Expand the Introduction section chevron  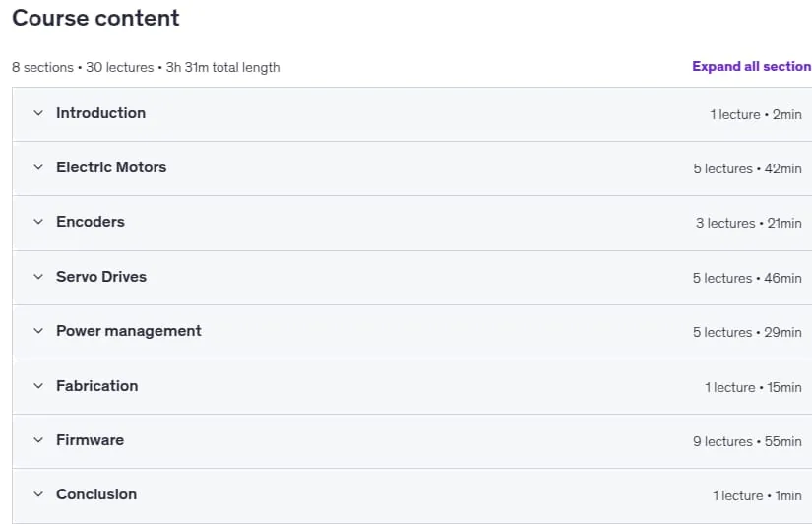click(x=38, y=113)
